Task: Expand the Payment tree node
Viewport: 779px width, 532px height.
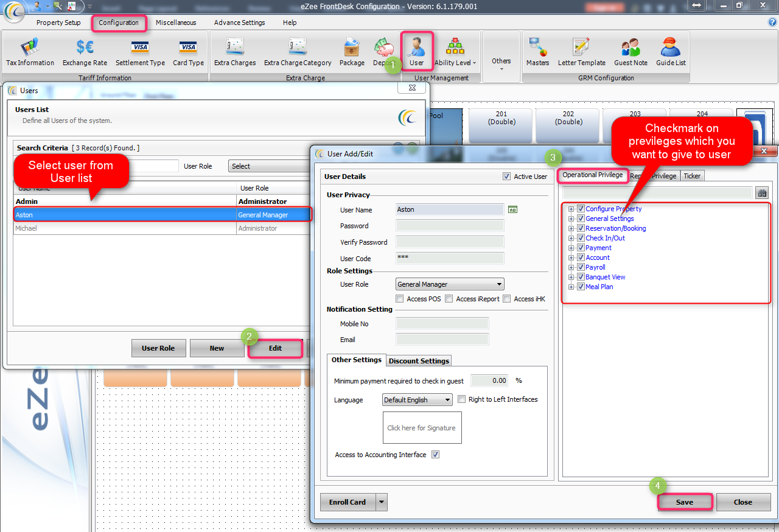Action: 571,248
